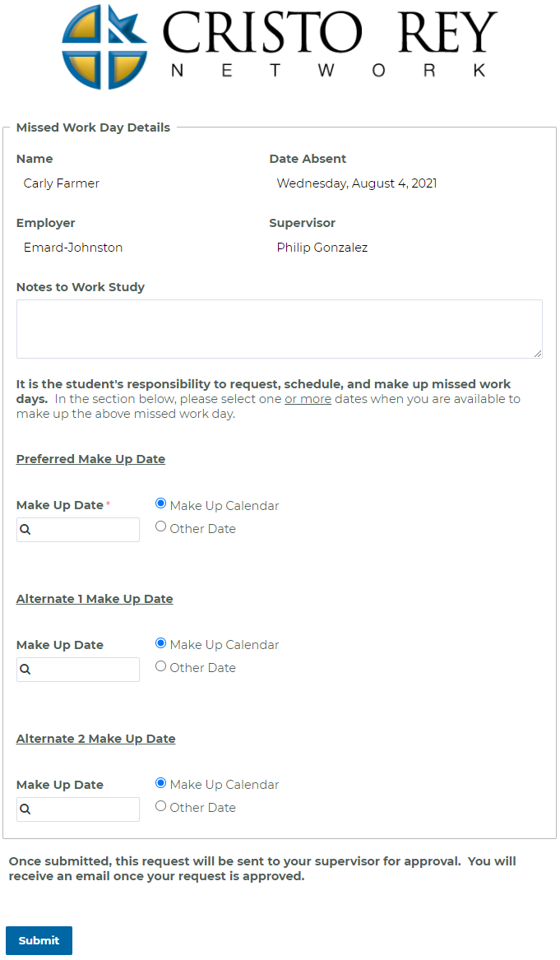The height and width of the screenshot is (960, 560).
Task: Click the resize handle of Notes textarea
Action: [537, 353]
